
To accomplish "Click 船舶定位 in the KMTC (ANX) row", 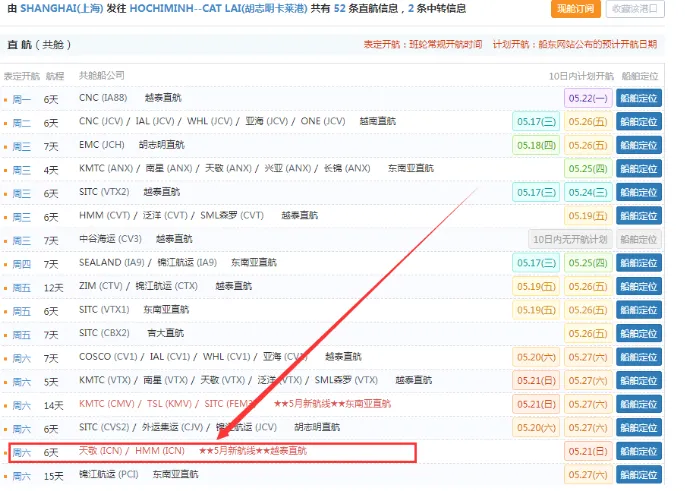I will [x=639, y=169].
